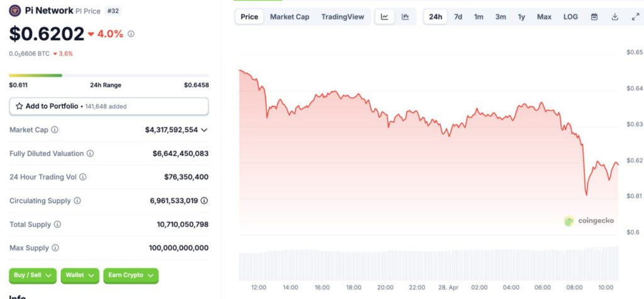The width and height of the screenshot is (644, 299).
Task: Open the Wallet dropdown
Action: pyautogui.click(x=80, y=276)
